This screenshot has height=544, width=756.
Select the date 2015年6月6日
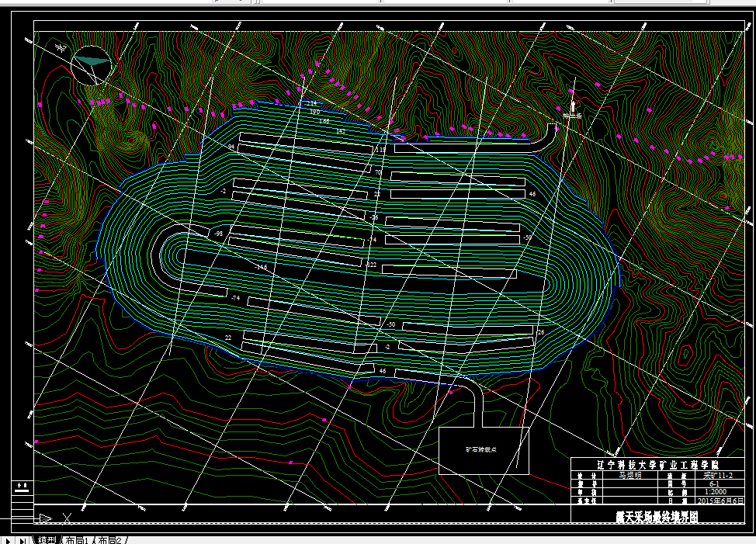(x=720, y=500)
